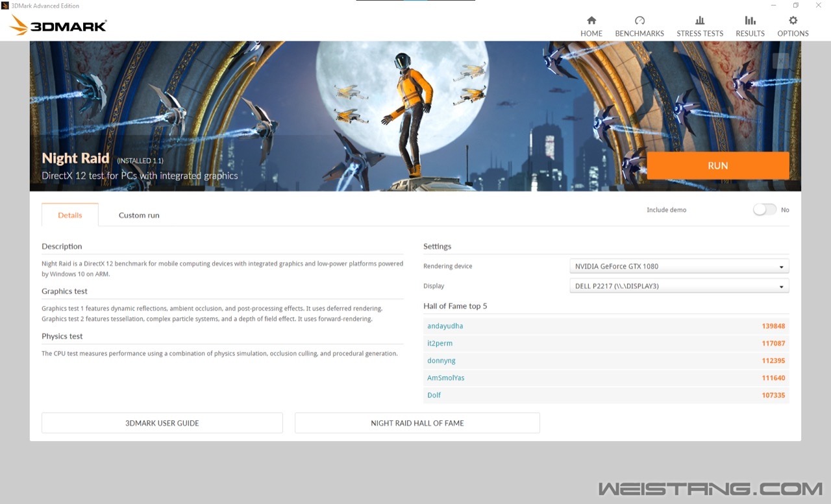Image resolution: width=831 pixels, height=504 pixels.
Task: Open the Rendering device dropdown
Action: (x=679, y=266)
